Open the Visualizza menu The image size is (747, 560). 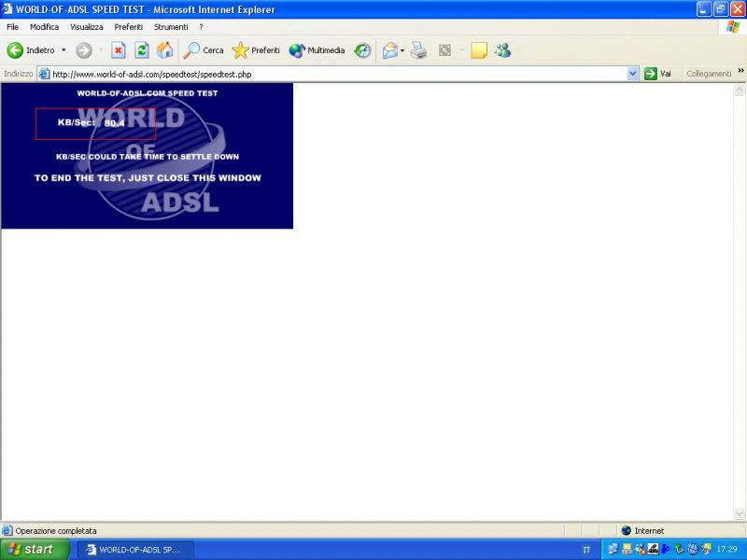(87, 27)
